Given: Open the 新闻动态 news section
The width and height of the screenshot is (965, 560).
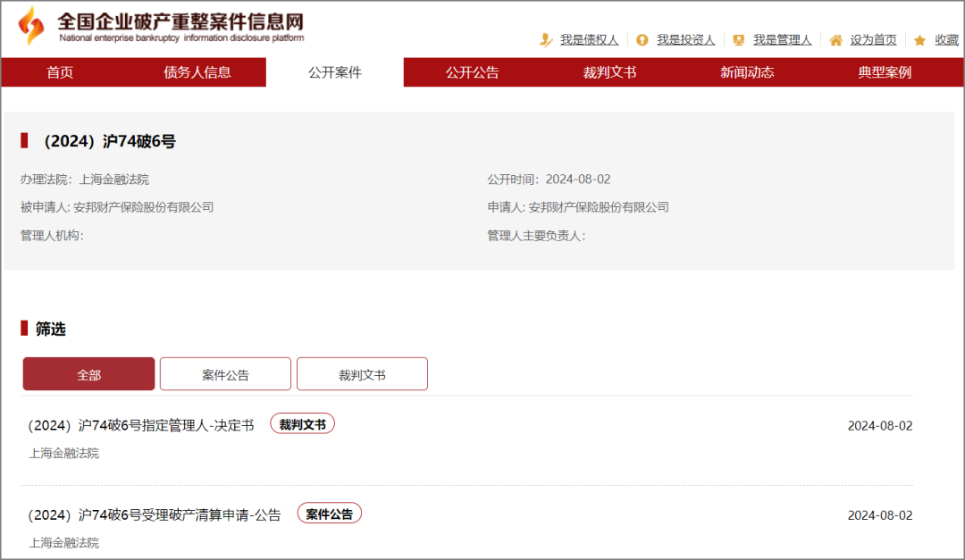Looking at the screenshot, I should click(745, 72).
